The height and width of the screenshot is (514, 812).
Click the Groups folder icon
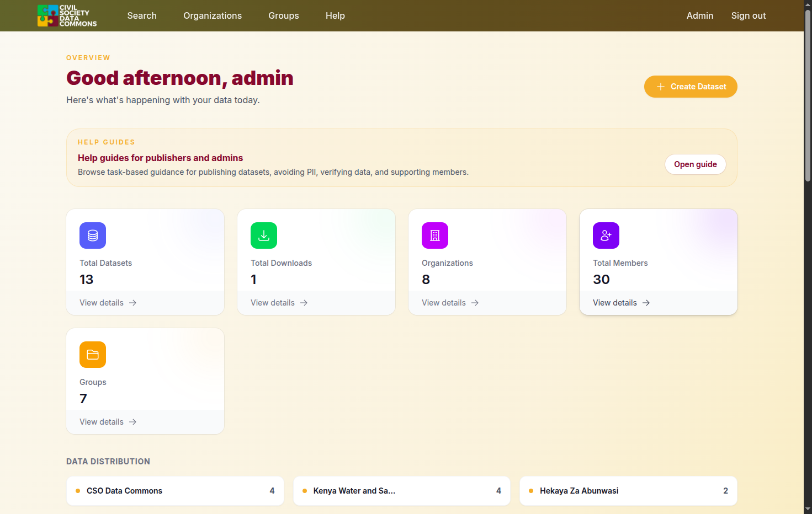(x=93, y=355)
